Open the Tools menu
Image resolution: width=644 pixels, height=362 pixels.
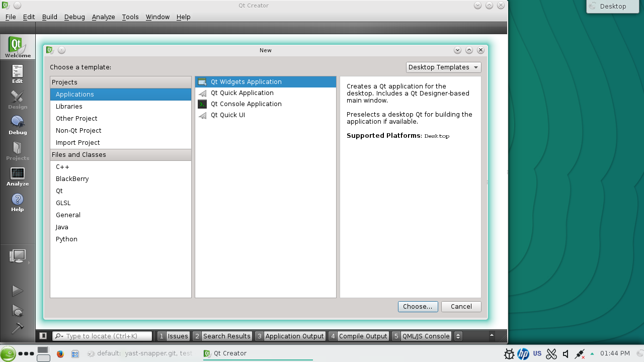point(130,17)
